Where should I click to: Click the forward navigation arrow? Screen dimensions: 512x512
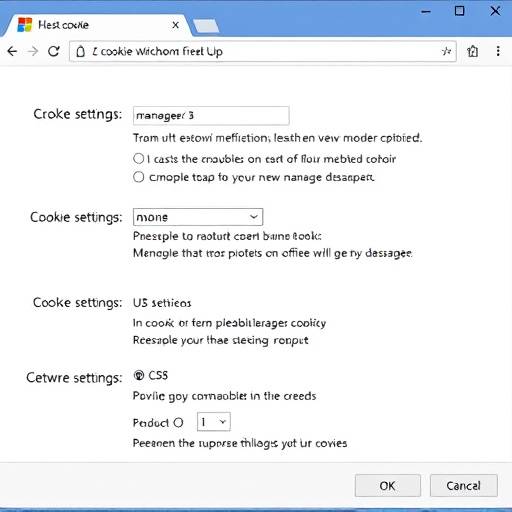point(33,51)
